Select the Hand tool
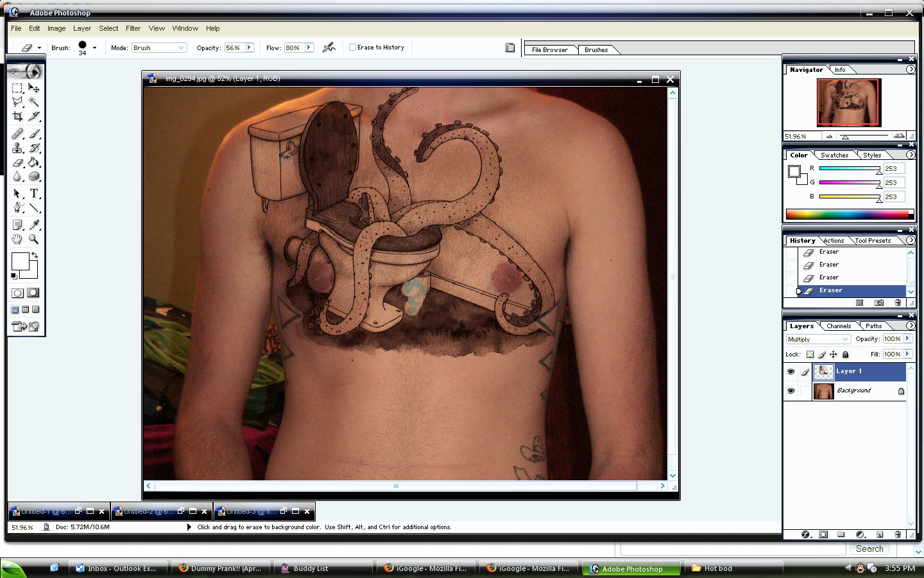Viewport: 924px width, 578px height. (17, 239)
